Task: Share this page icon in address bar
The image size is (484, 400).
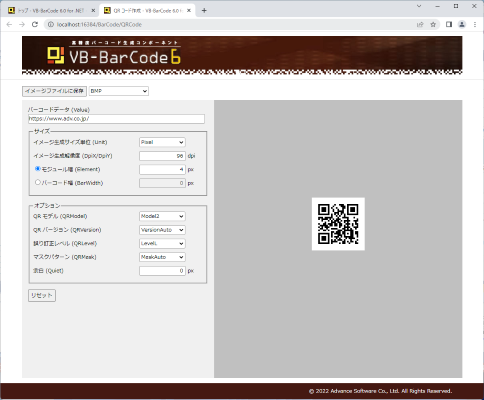Action: coord(420,24)
